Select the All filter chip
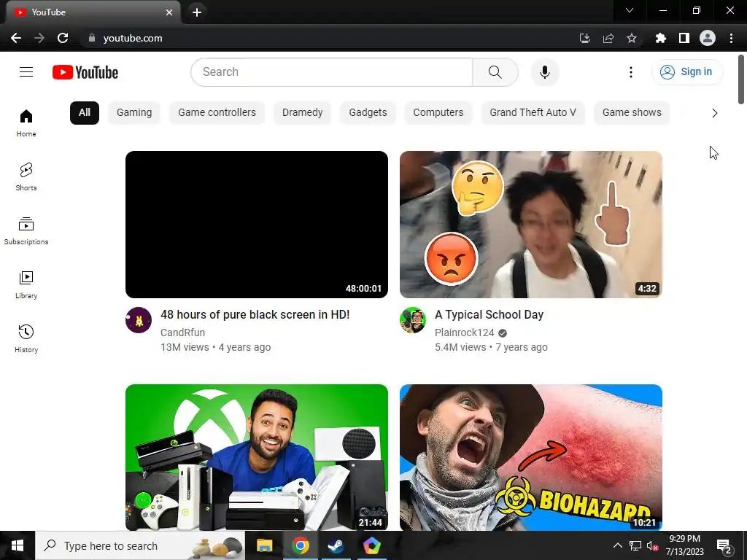This screenshot has width=747, height=560. (85, 113)
